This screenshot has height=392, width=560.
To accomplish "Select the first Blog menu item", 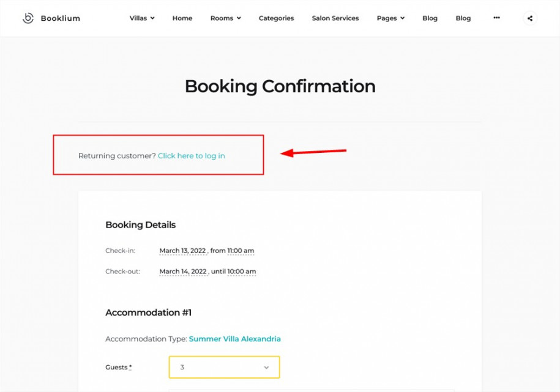I will coord(430,18).
